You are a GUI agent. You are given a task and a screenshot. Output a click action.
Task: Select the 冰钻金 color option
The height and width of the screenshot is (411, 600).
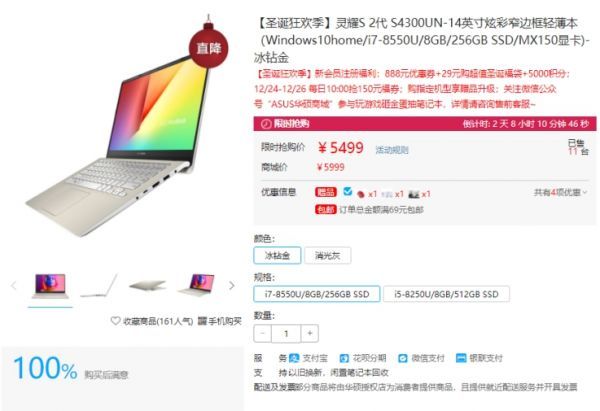click(277, 255)
